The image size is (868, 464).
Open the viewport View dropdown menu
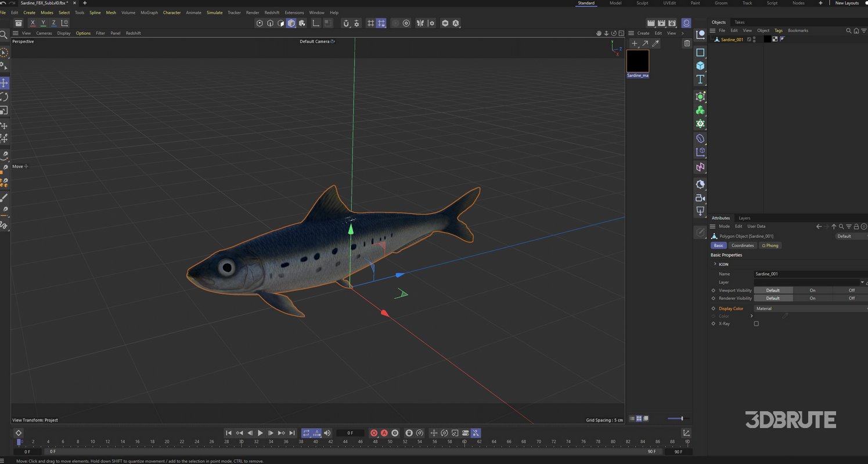click(27, 33)
